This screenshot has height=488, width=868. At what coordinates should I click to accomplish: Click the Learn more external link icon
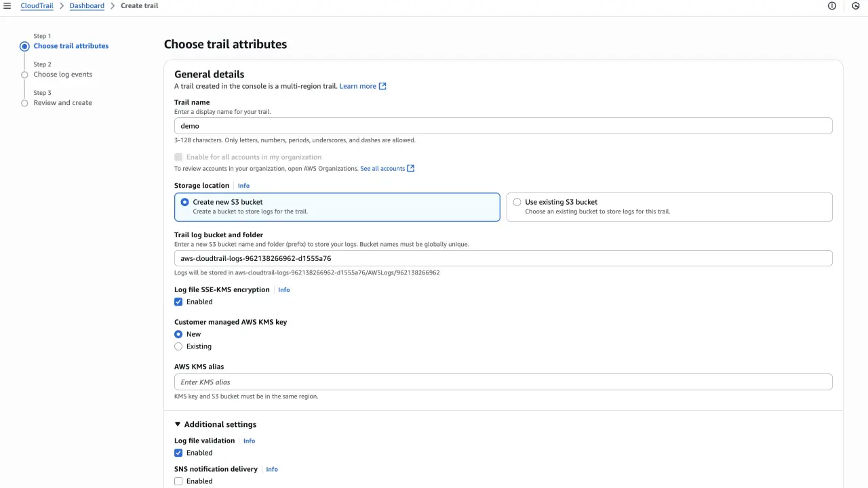tap(382, 86)
